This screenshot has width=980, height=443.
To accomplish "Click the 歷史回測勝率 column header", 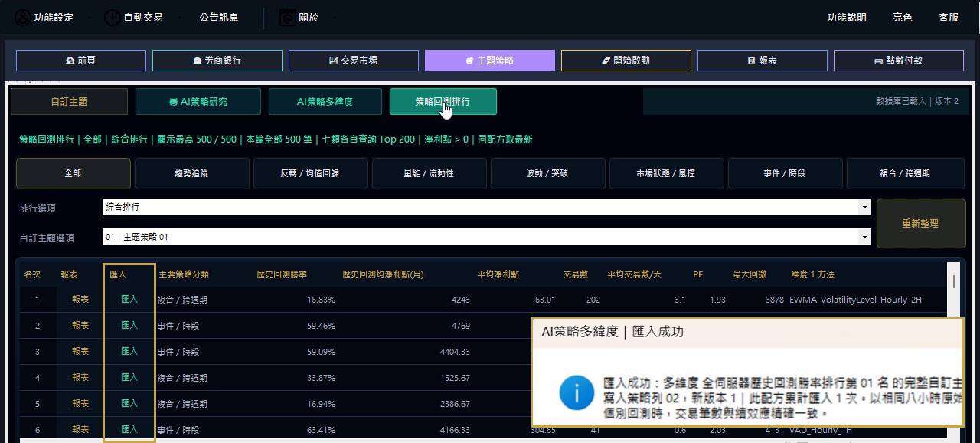I will click(282, 274).
